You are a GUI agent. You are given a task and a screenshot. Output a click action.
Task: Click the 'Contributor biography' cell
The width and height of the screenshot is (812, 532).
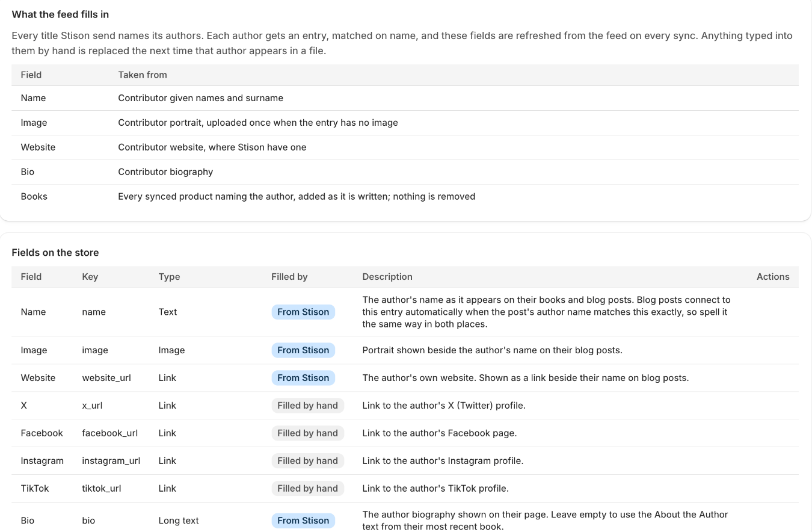(165, 172)
